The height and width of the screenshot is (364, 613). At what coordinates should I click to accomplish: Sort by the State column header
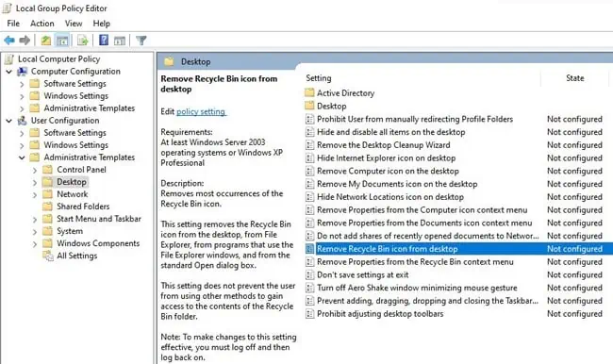[574, 78]
